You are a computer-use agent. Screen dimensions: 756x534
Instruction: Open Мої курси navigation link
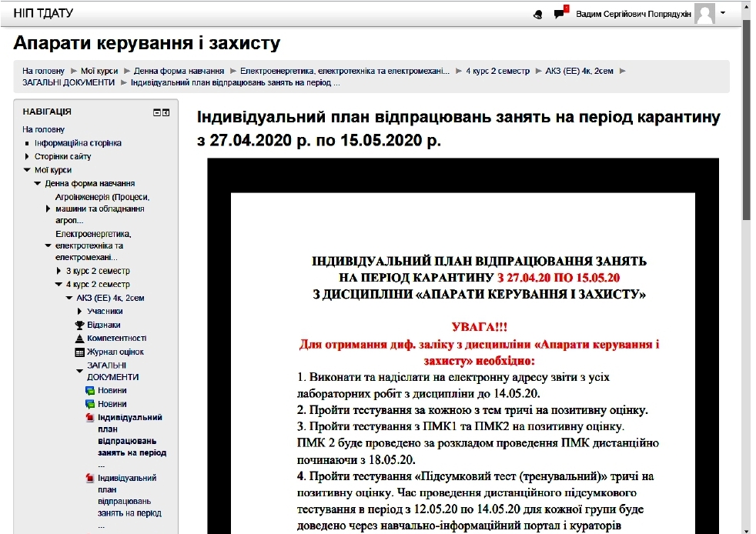point(53,170)
